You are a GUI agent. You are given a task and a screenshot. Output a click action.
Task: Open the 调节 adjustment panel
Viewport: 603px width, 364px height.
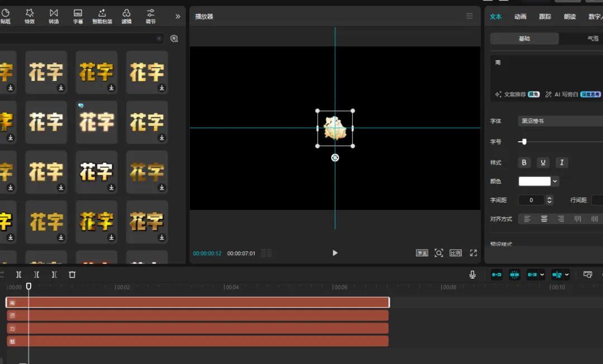pos(151,17)
